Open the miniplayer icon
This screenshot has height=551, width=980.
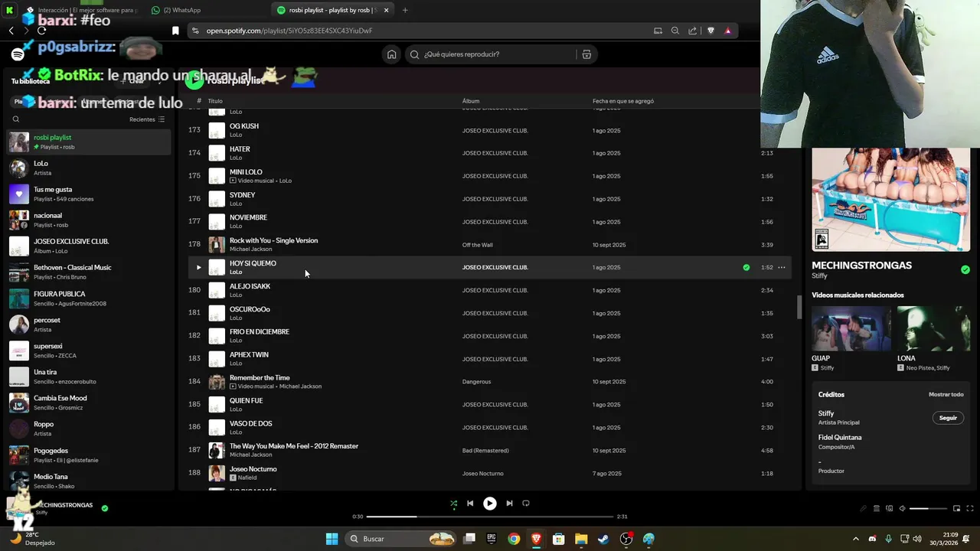(956, 508)
